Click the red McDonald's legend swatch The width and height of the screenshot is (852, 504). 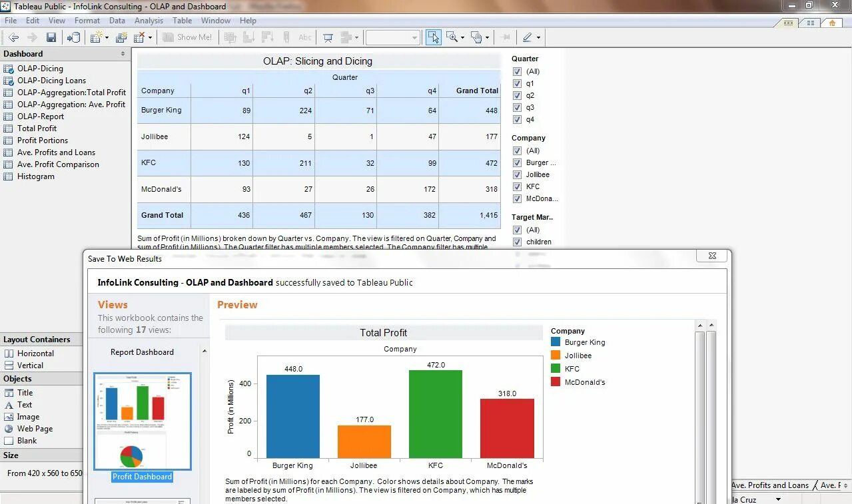click(556, 382)
